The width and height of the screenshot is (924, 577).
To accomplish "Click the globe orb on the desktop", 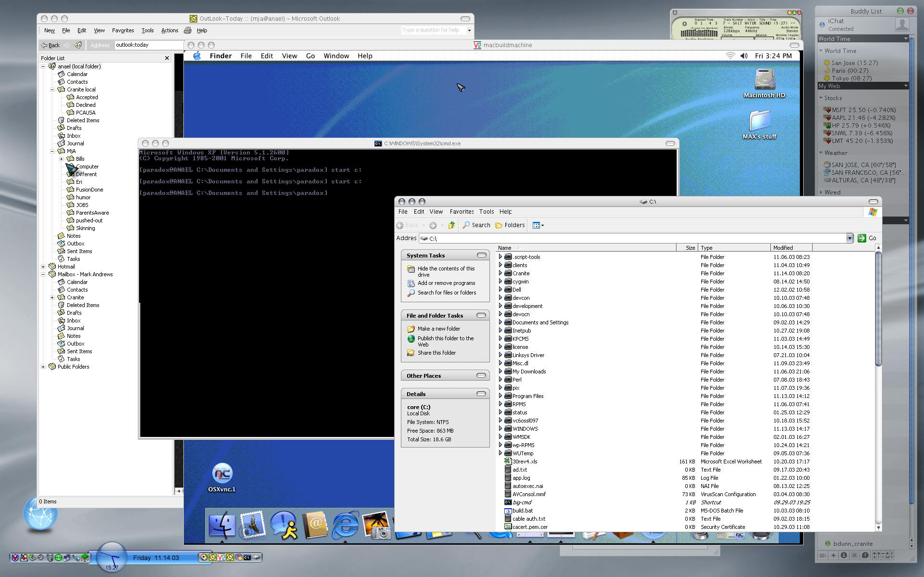I will click(40, 513).
